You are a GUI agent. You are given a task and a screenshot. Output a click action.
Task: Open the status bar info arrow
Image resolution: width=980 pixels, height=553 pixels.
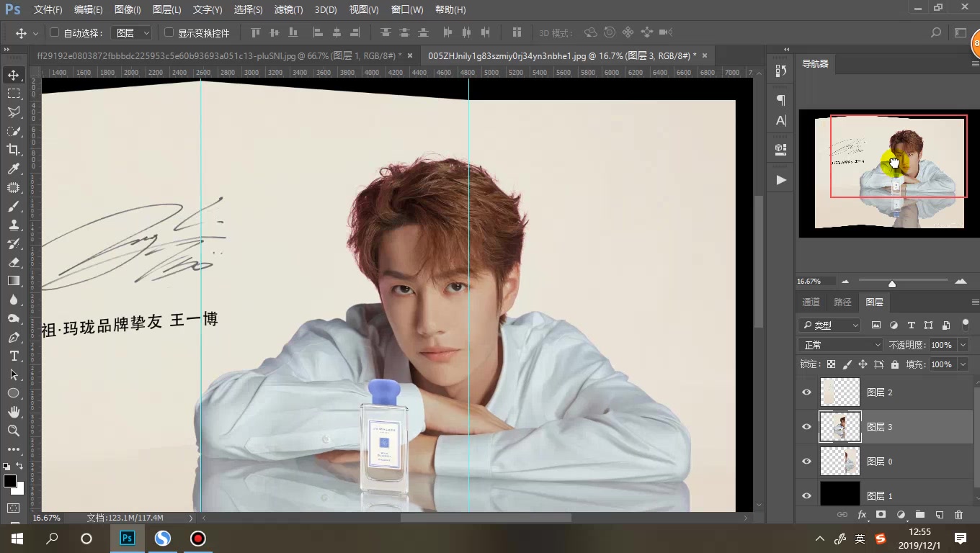tap(191, 518)
